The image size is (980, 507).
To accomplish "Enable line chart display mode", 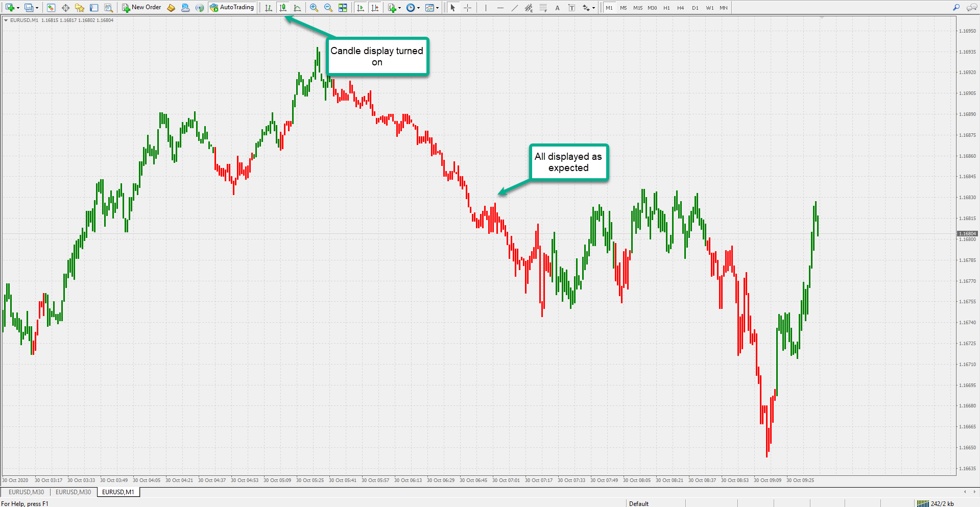I will point(297,7).
